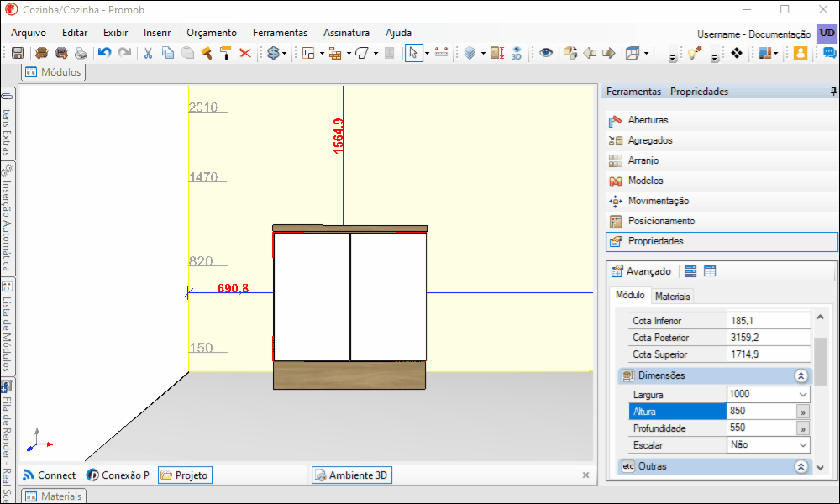Screen dimensions: 840x504
Task: Click the floor plan room icon
Action: pos(308,53)
